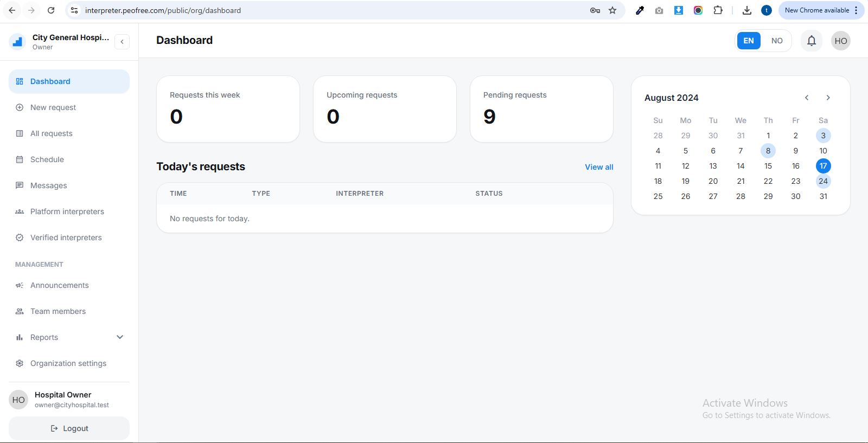This screenshot has height=443, width=868.
Task: Click the View all link
Action: click(x=599, y=167)
